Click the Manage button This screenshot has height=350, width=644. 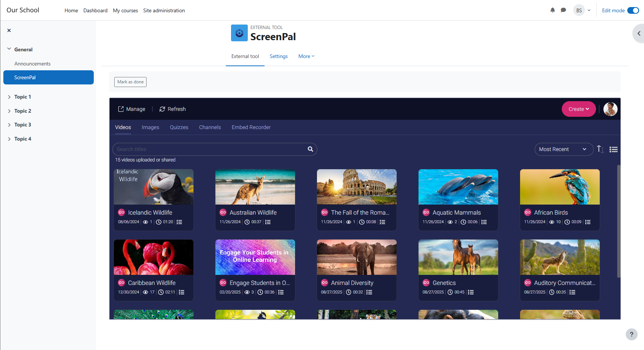coord(131,109)
